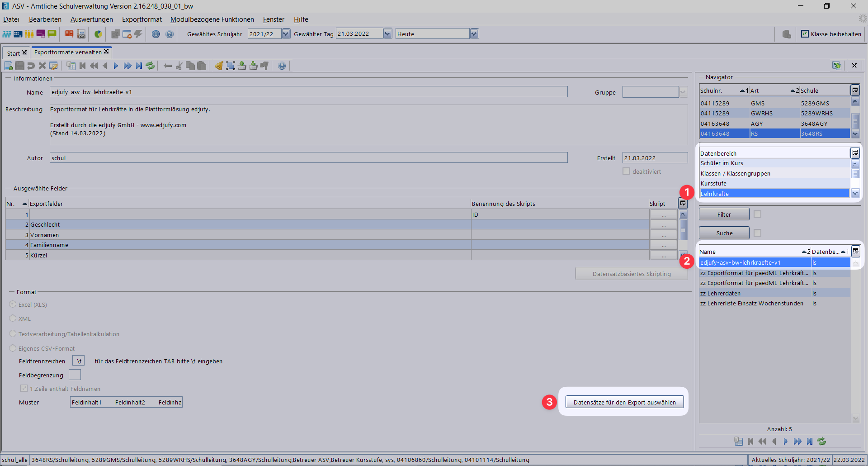This screenshot has height=466, width=868.
Task: Switch to the Start tab
Action: [x=14, y=53]
